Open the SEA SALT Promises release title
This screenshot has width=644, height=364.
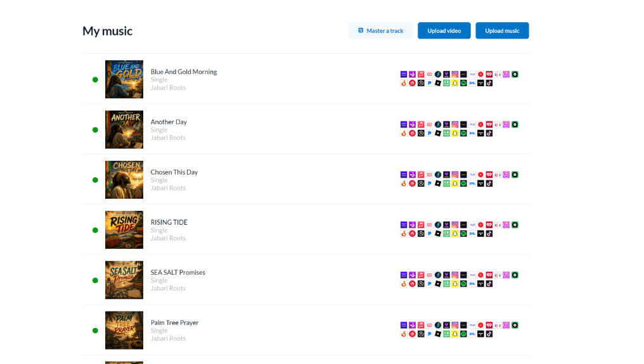click(x=178, y=272)
